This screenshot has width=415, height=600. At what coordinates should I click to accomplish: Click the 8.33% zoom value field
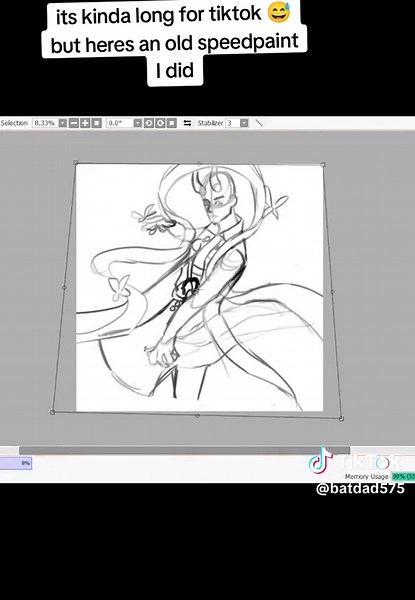45,123
